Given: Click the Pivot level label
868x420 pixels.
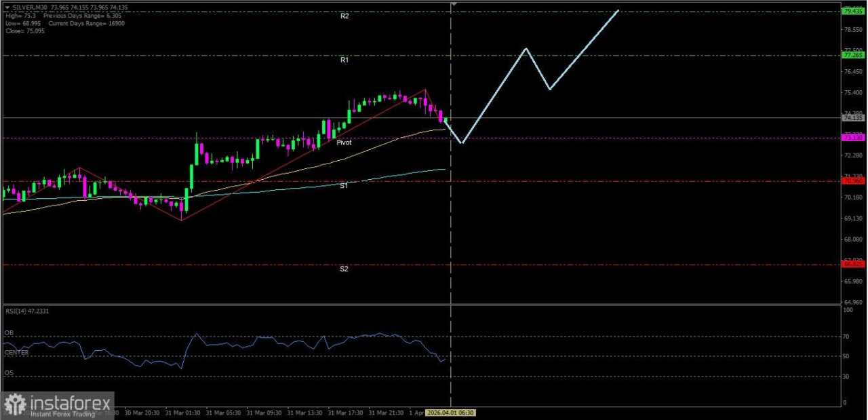Looking at the screenshot, I should [344, 142].
